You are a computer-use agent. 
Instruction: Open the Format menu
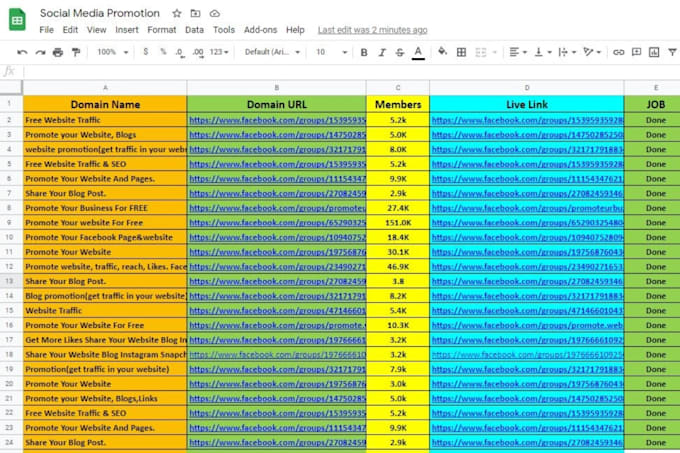point(162,30)
